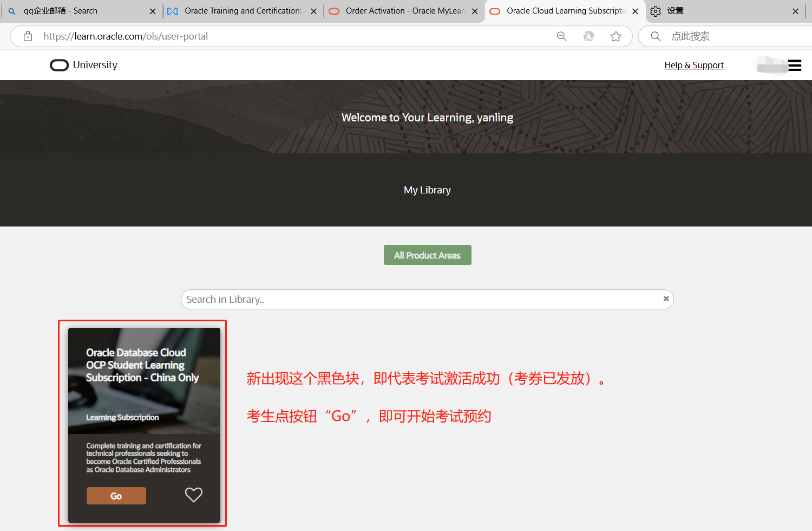View site permissions via the address bar icon

coord(28,36)
